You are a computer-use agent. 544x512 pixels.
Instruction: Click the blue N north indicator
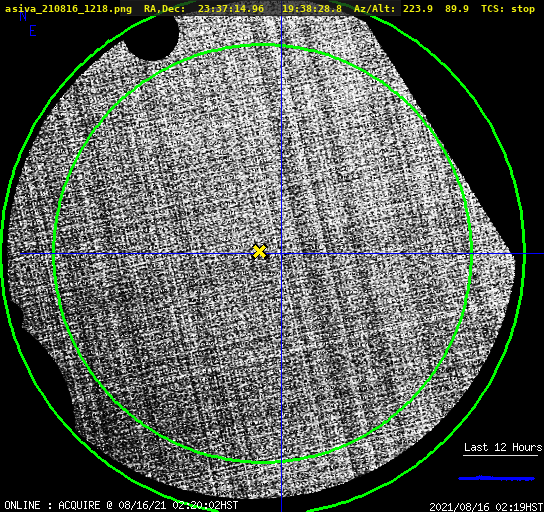pyautogui.click(x=23, y=16)
